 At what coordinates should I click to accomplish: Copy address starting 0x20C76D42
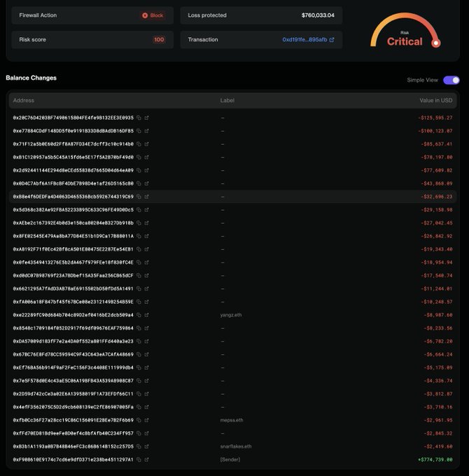pos(139,118)
